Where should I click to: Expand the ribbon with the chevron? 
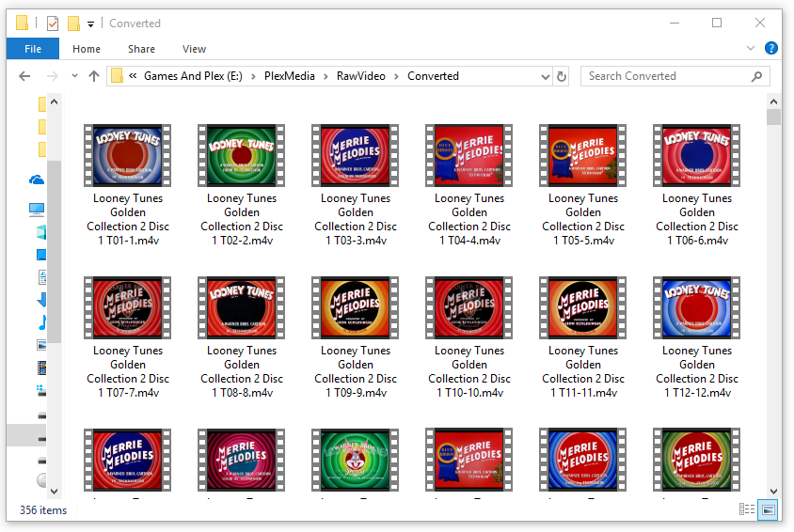pos(751,49)
